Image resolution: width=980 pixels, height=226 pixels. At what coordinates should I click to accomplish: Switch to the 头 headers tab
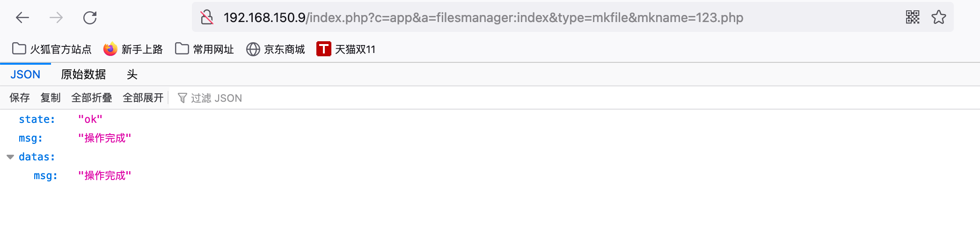[132, 75]
